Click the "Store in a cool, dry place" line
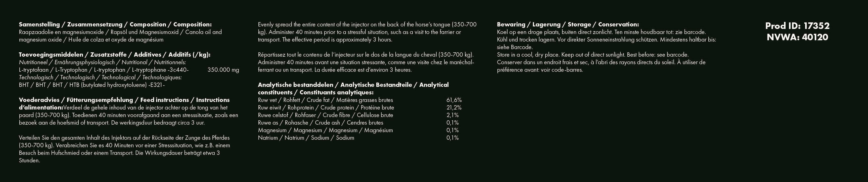Screen dimensions: 868x182 click(x=592, y=55)
